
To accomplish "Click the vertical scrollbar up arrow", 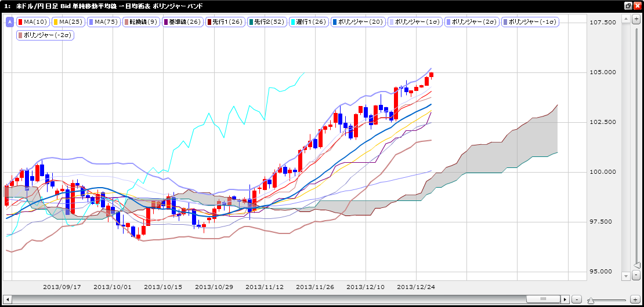I will click(x=626, y=19).
